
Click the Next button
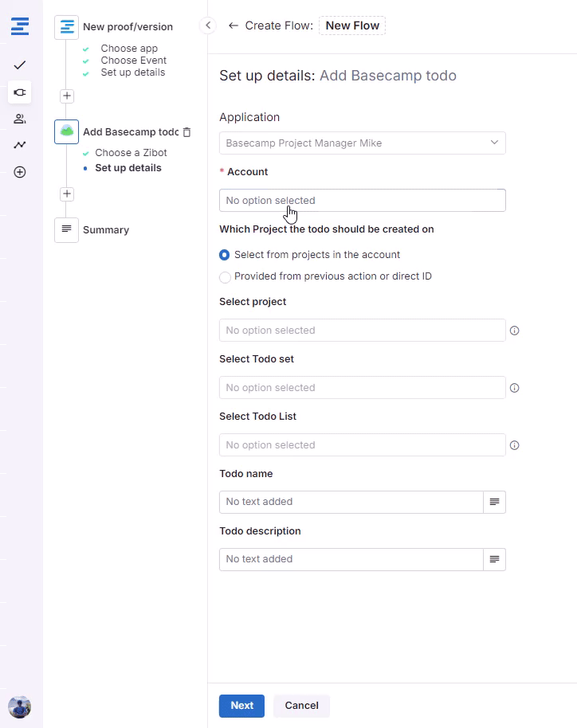click(241, 706)
